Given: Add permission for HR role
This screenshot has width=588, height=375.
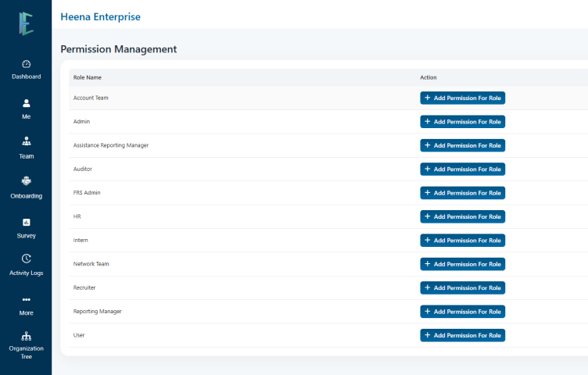Looking at the screenshot, I should coord(462,216).
